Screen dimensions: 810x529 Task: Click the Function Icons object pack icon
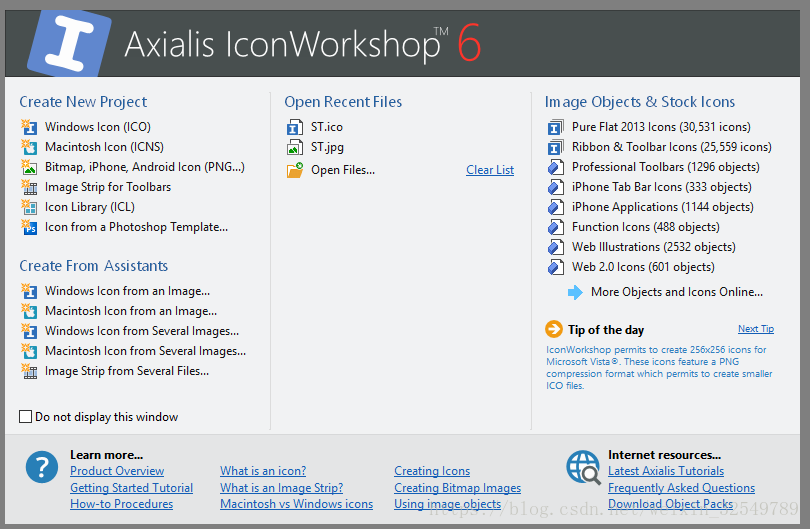click(x=556, y=227)
